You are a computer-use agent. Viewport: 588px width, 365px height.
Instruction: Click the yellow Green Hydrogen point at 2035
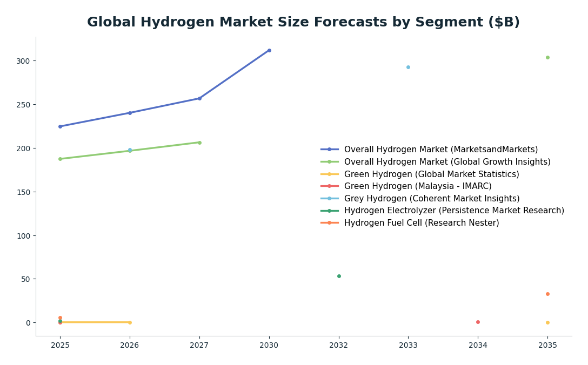(x=547, y=323)
